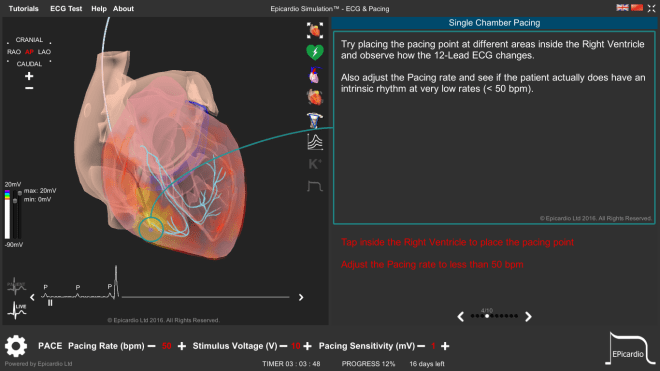This screenshot has width=660, height=371.
Task: Zoom in the heart model with plus
Action: [x=29, y=76]
